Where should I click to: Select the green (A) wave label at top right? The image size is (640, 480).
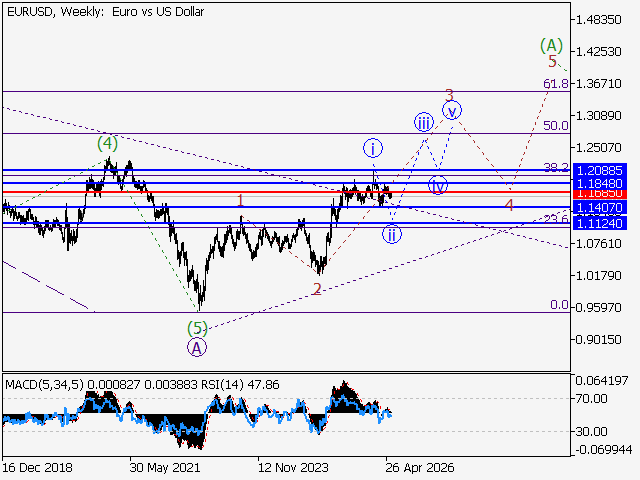(551, 45)
